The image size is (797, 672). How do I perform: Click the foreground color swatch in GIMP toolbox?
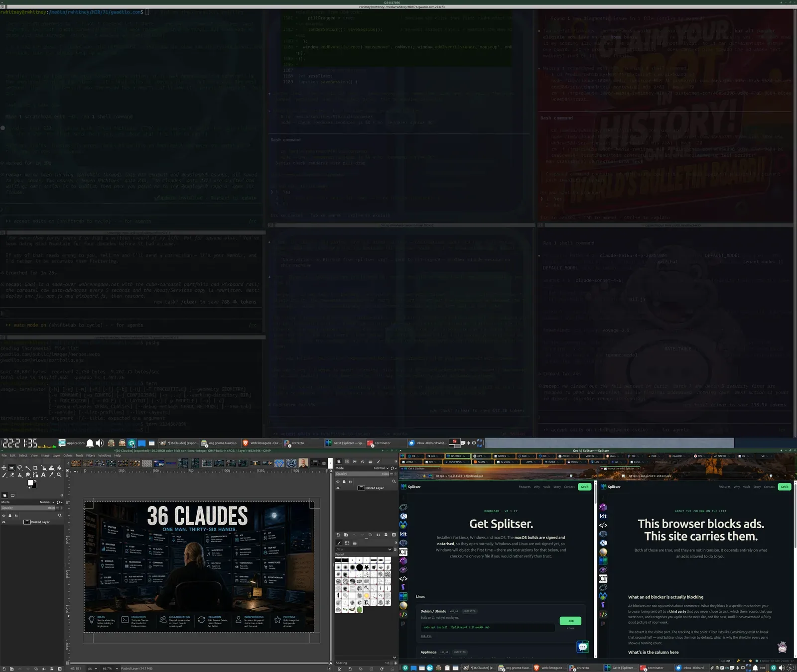click(30, 482)
